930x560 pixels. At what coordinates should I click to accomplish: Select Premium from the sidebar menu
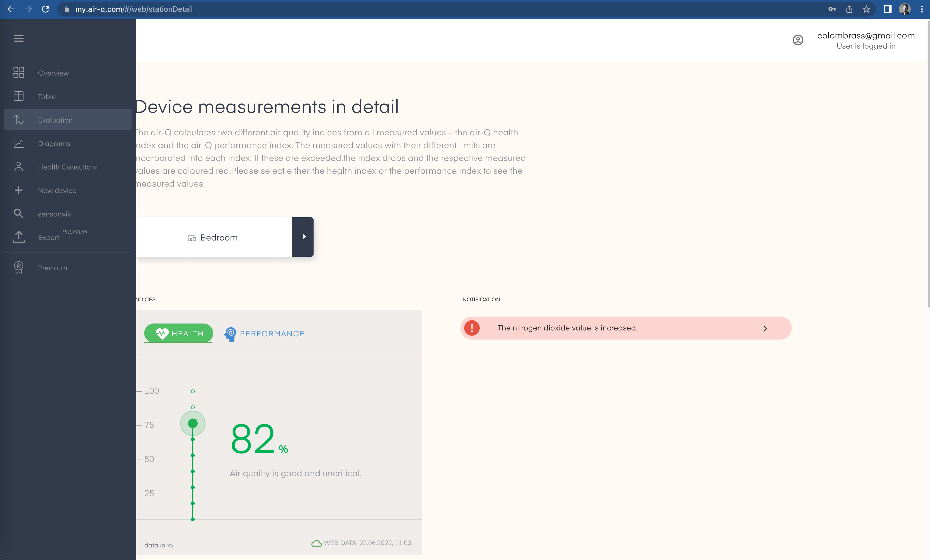[x=52, y=268]
